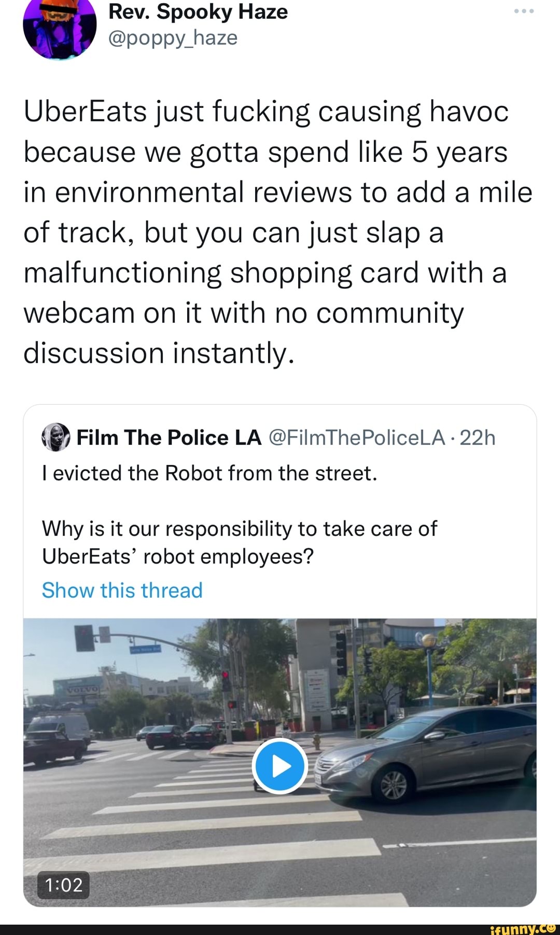Tap the 'UberEats just fucking causing havoc' tweet text
This screenshot has width=560, height=935.
266,112
